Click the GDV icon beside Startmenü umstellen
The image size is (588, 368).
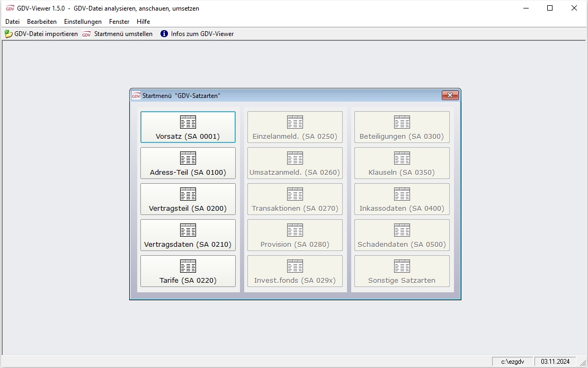(87, 34)
